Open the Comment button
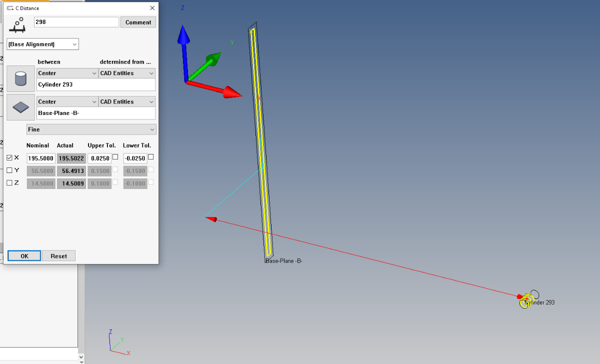Screen dimensions: 600x364 coord(138,22)
